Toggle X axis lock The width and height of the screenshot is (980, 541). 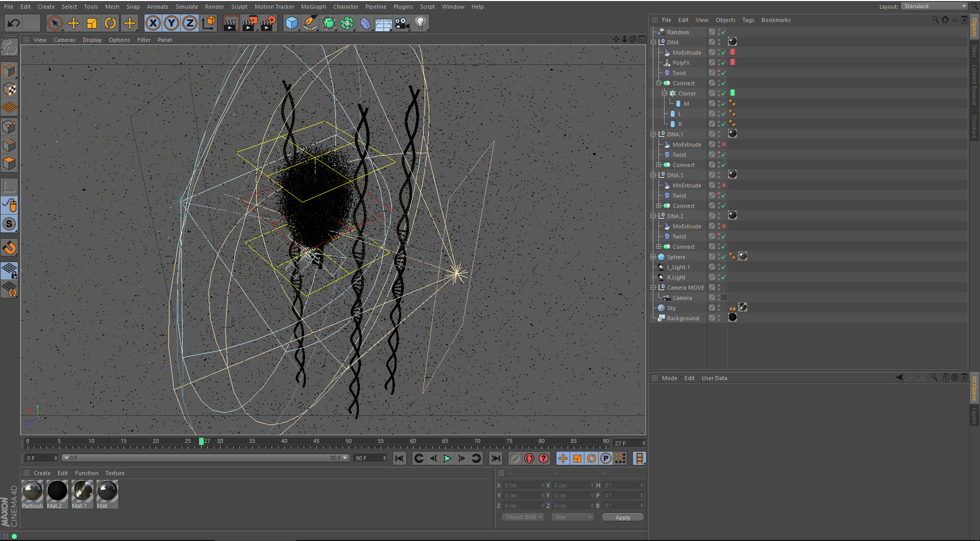coord(153,23)
